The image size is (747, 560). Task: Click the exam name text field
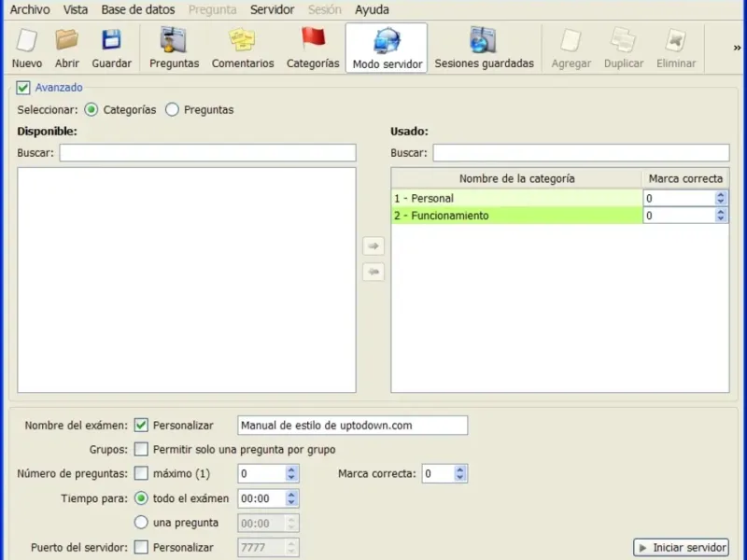tap(353, 426)
